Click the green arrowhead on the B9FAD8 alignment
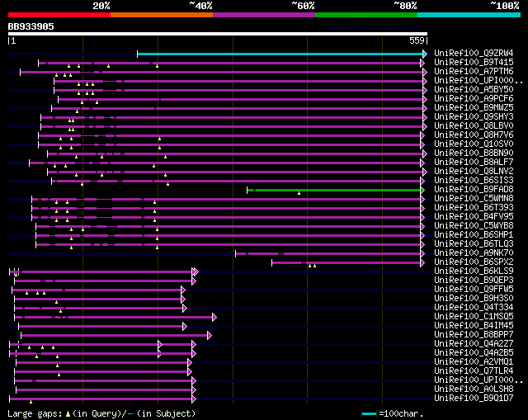Viewport: 528px width, 420px height. [422, 191]
